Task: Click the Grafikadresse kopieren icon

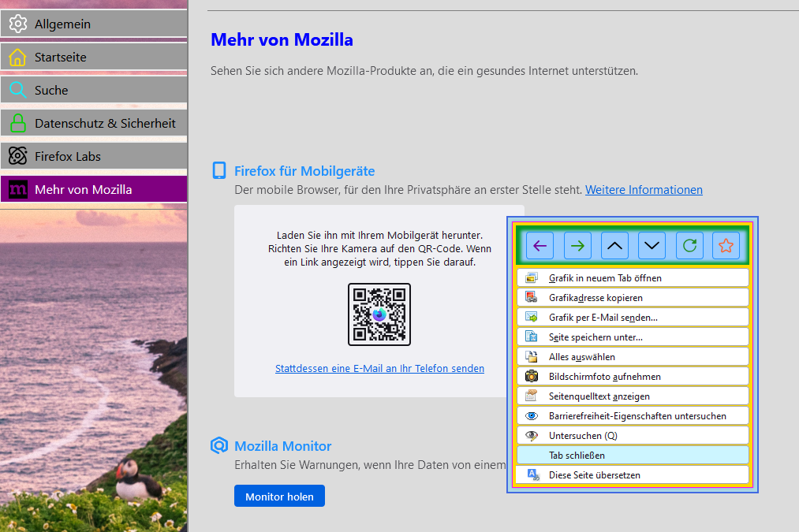Action: pyautogui.click(x=532, y=297)
